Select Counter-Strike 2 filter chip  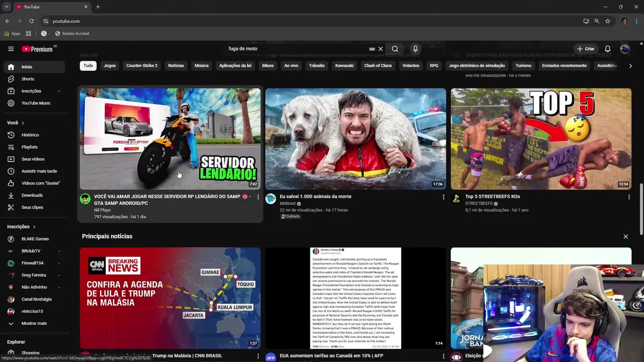[142, 65]
